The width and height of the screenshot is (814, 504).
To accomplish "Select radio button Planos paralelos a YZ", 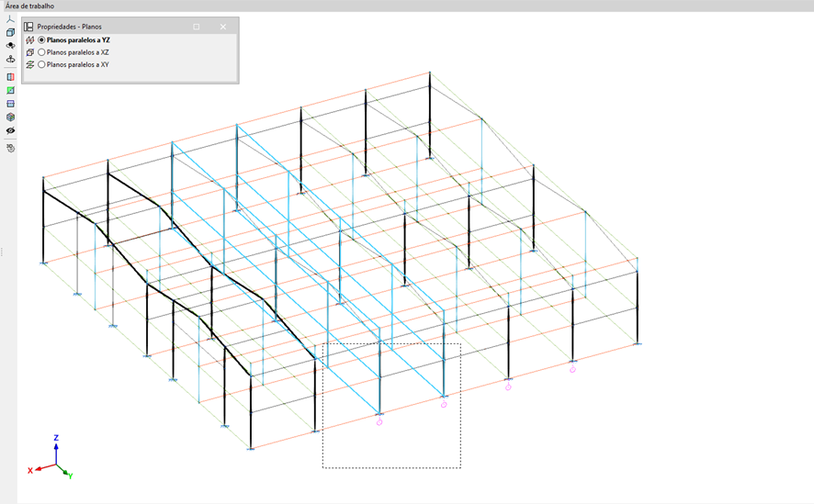I will tap(41, 39).
